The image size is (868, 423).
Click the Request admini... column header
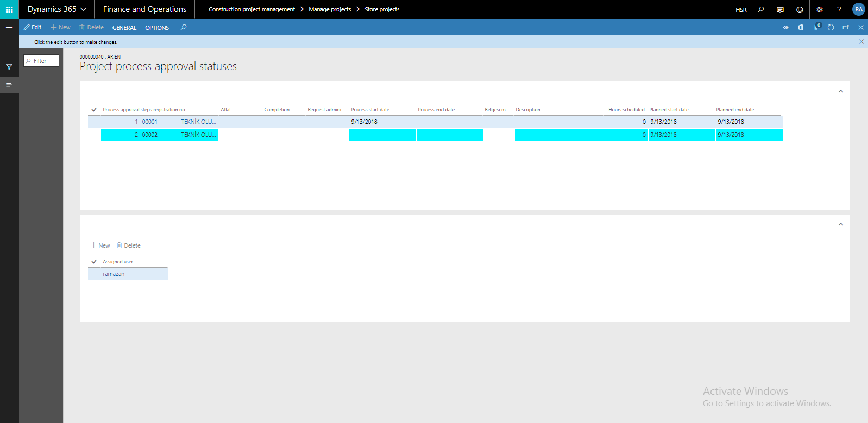coord(326,110)
